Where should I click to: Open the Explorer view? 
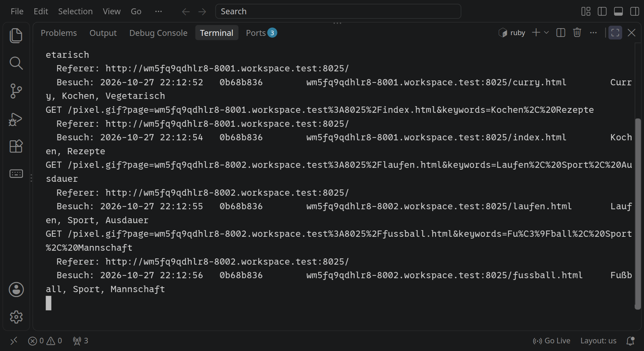[16, 36]
